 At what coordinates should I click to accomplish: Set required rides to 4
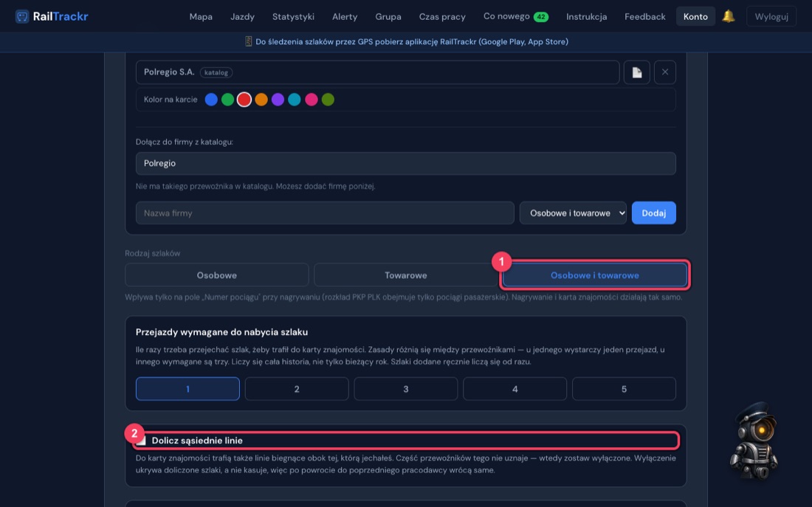click(x=515, y=389)
